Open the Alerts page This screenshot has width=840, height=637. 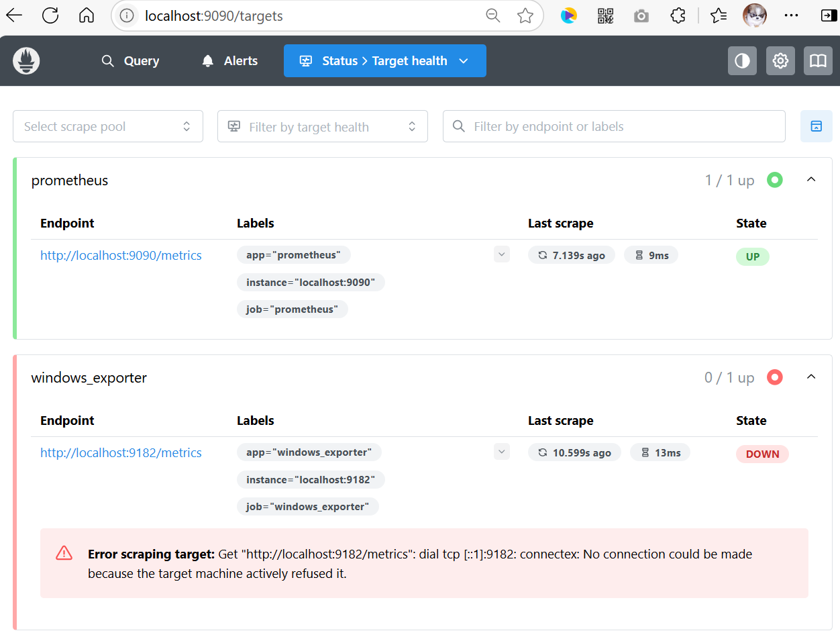click(x=229, y=61)
